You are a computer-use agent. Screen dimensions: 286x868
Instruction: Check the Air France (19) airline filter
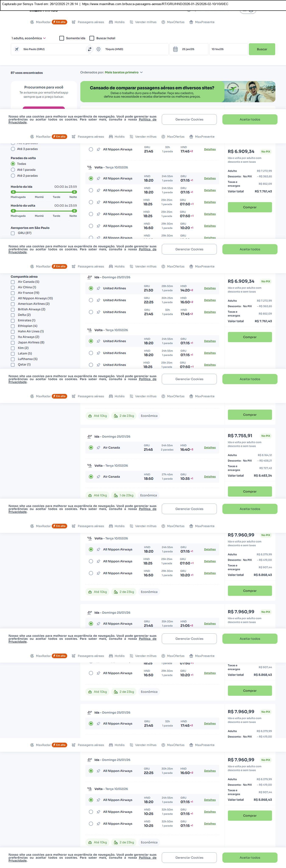tap(13, 293)
